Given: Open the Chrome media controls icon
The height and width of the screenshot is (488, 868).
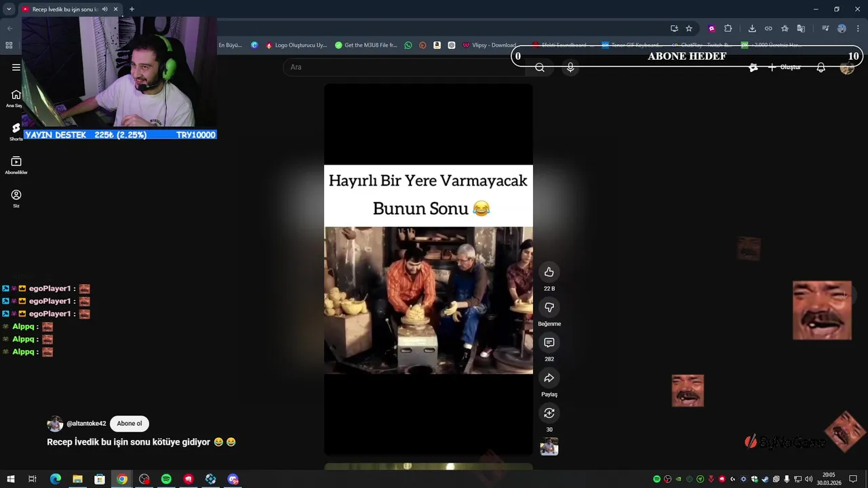Looking at the screenshot, I should 825,28.
